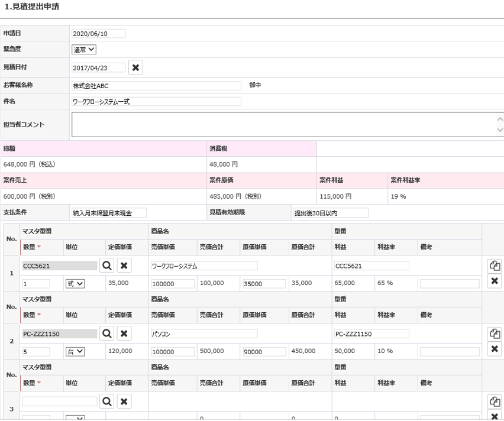Search master model number for row 3

[107, 402]
